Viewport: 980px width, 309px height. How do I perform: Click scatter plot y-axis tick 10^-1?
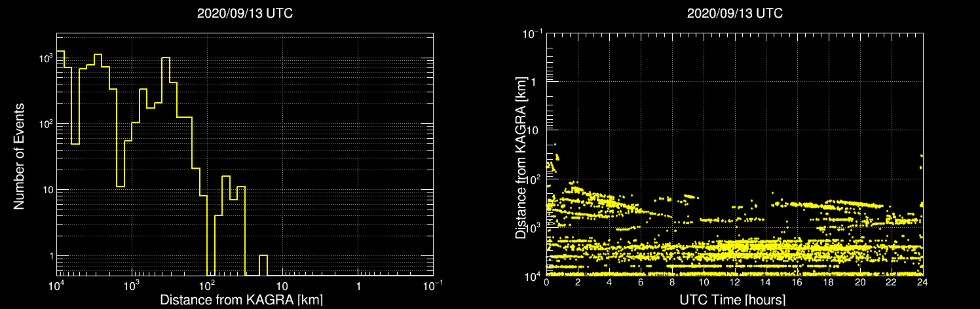point(533,33)
